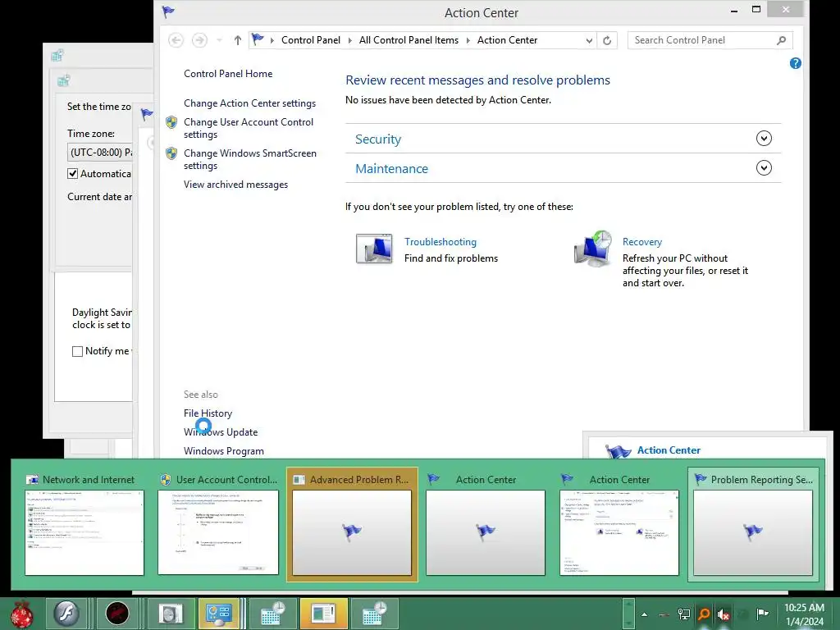This screenshot has width=840, height=630.
Task: Click the taskbar clock showing 10:25 AM
Action: tap(804, 614)
